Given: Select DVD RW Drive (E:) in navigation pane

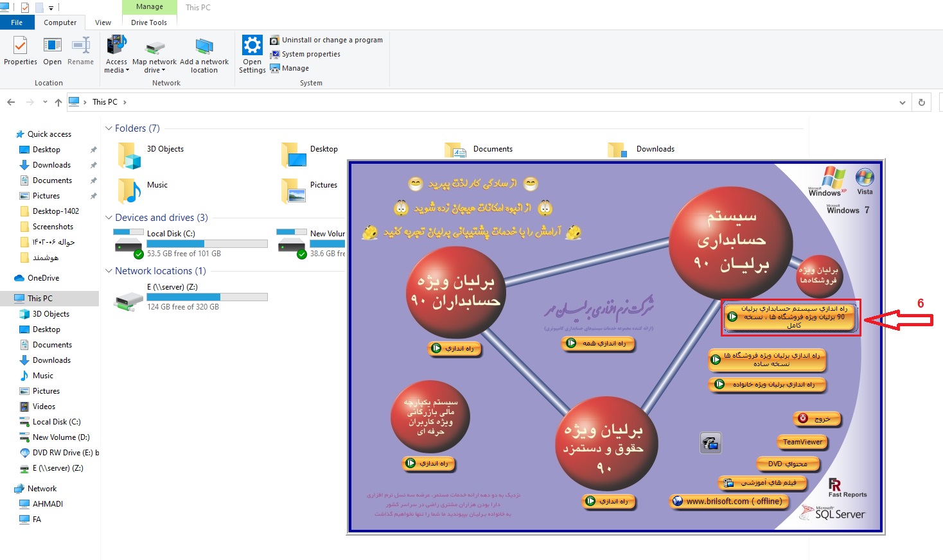Looking at the screenshot, I should [59, 453].
